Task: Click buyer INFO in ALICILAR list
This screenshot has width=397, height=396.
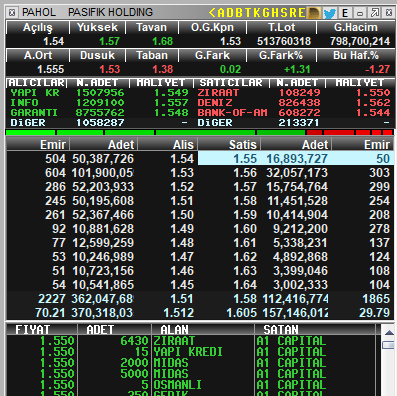Action: 24,103
